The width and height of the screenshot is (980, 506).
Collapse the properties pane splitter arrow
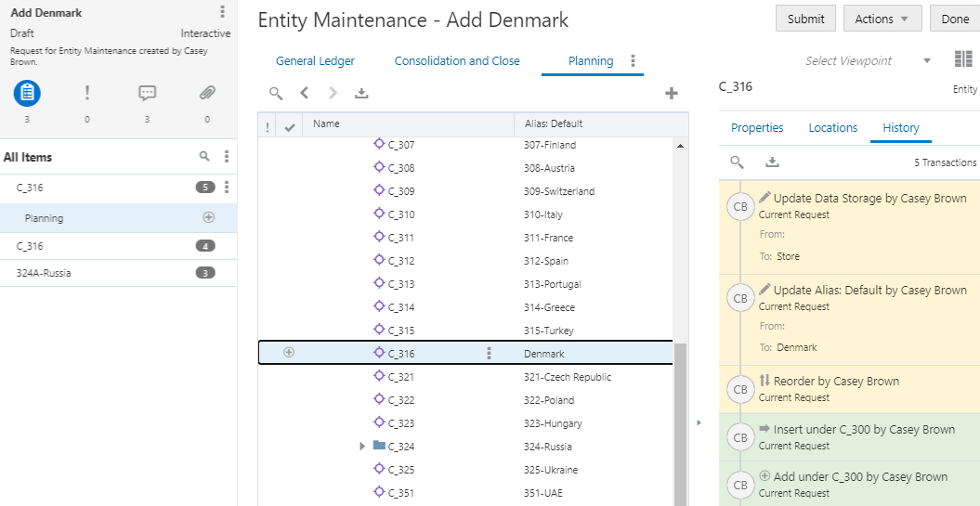[x=698, y=423]
